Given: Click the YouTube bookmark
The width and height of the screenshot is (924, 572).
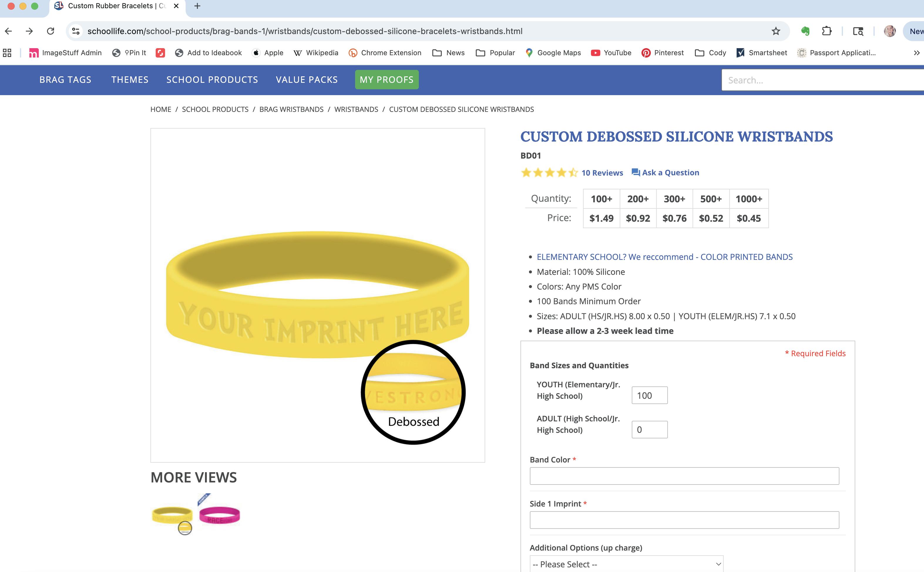Looking at the screenshot, I should pos(611,53).
